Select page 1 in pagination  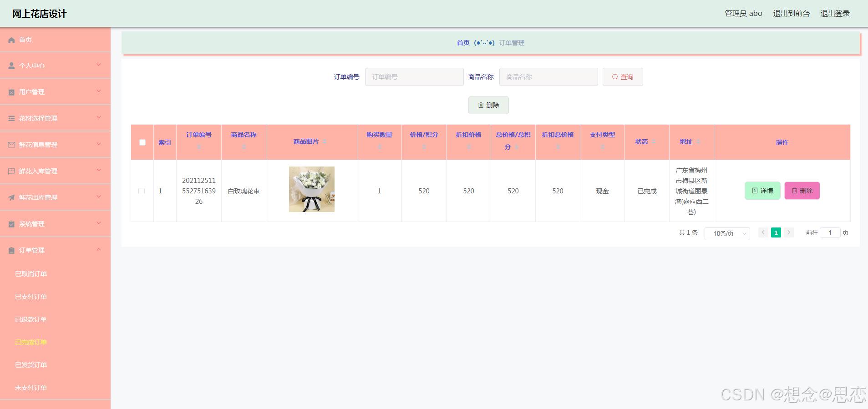coord(776,232)
